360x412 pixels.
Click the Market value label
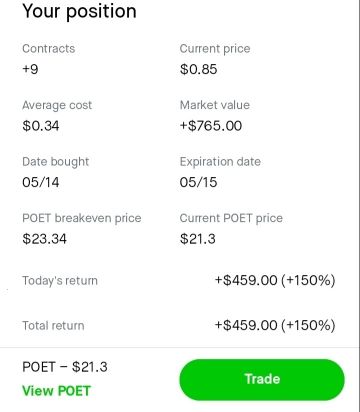[215, 105]
